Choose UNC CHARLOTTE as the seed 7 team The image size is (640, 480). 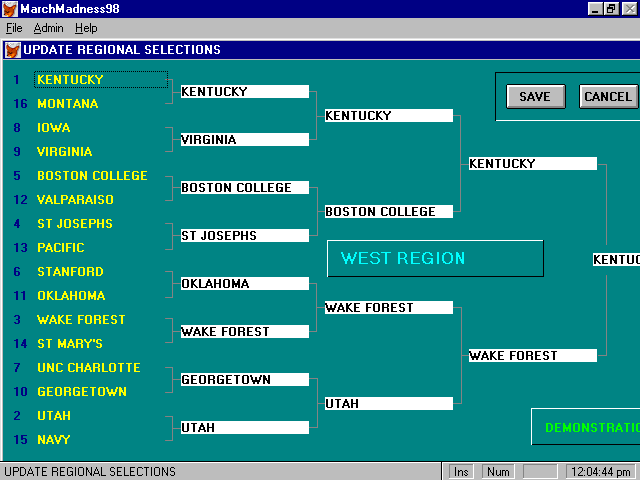(x=89, y=368)
